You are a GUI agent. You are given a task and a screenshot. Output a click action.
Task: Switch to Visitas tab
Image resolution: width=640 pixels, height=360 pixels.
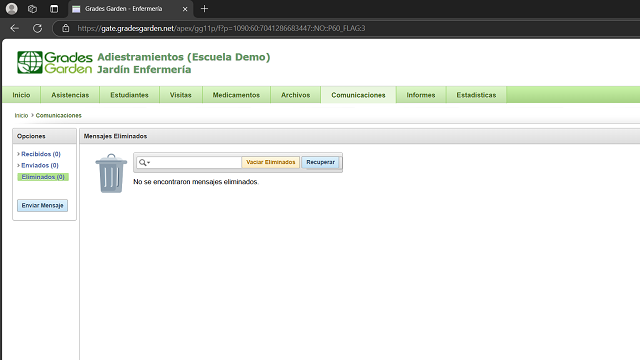[180, 95]
